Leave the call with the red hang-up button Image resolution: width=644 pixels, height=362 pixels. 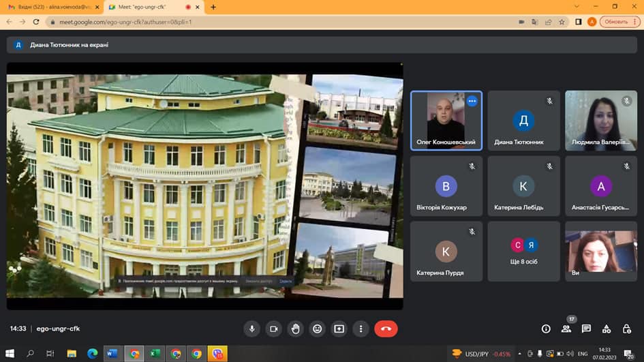pos(386,329)
